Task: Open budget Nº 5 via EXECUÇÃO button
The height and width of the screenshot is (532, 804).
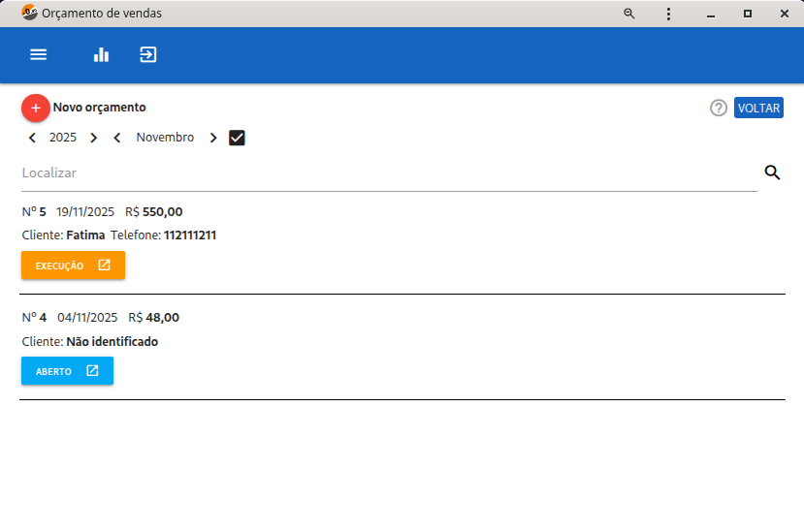Action: (73, 266)
